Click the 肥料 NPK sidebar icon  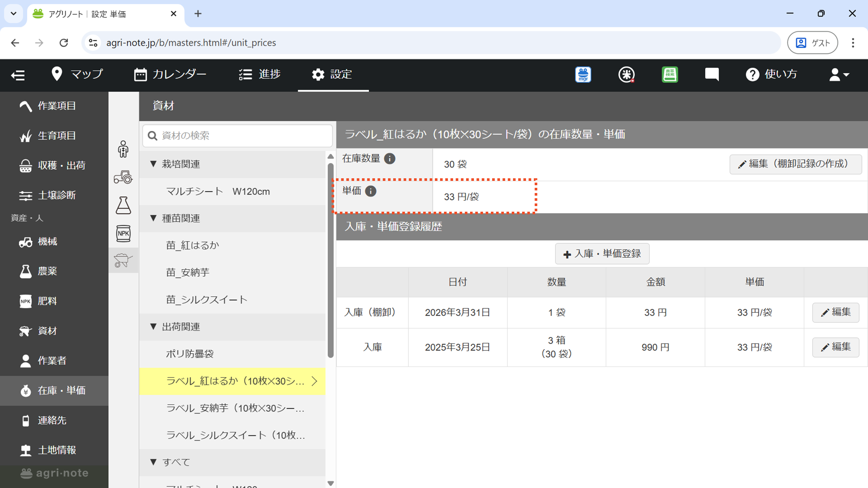[x=26, y=301]
